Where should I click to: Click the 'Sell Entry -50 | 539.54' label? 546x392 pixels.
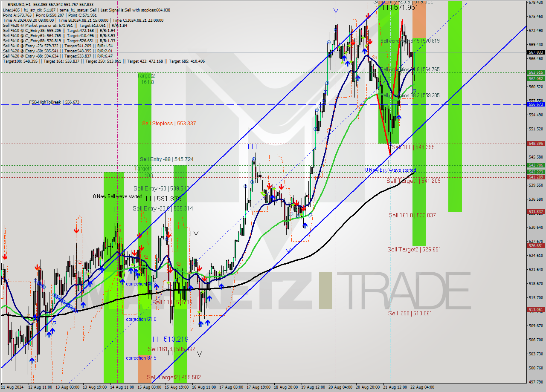click(161, 188)
